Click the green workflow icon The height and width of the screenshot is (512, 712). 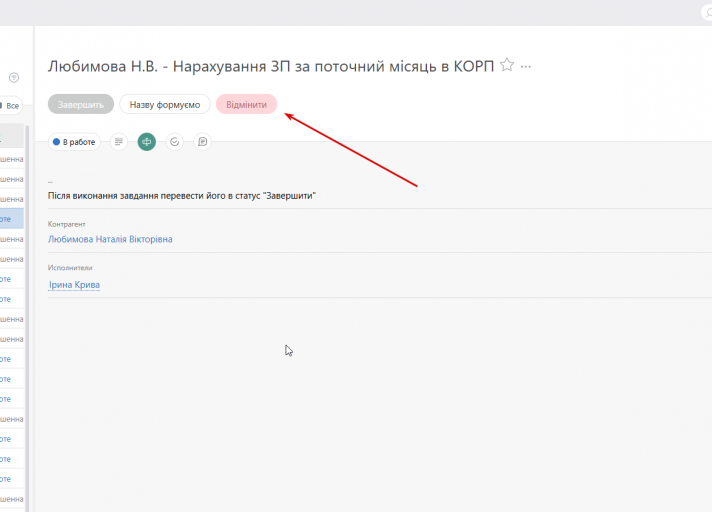[x=147, y=142]
